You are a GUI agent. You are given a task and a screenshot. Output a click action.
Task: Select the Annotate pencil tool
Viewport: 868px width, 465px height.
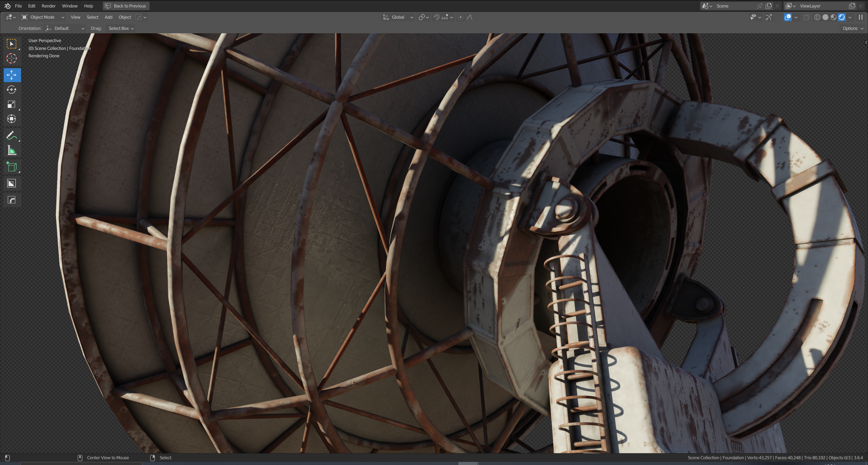click(11, 135)
